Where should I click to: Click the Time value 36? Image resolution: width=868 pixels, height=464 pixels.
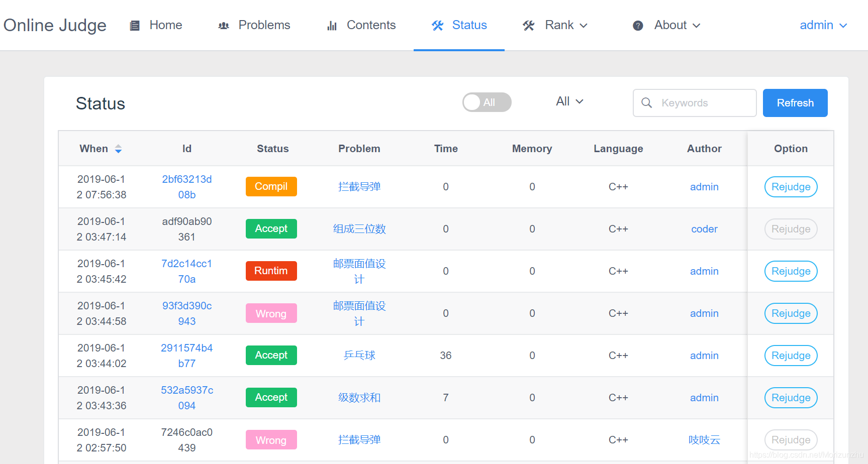coord(446,356)
